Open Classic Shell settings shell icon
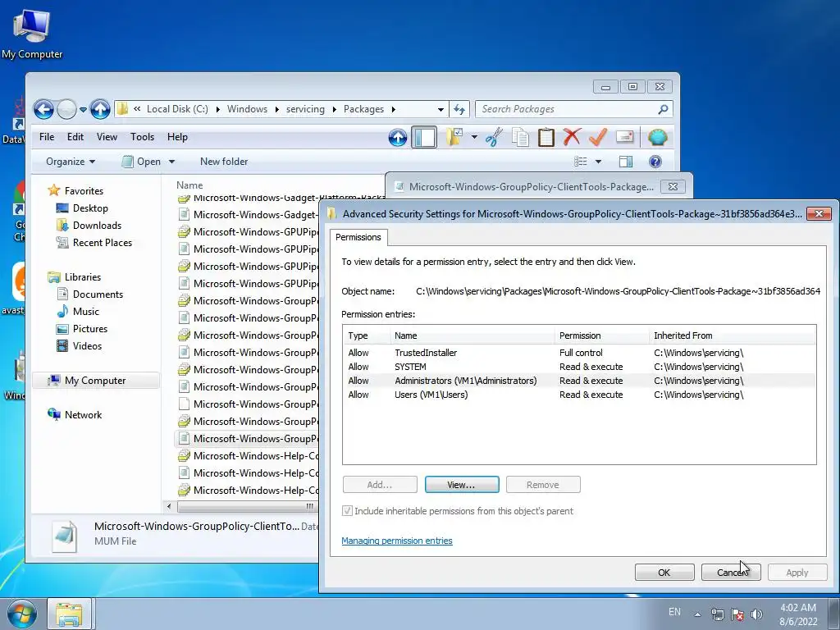Viewport: 840px width, 630px height. tap(657, 138)
